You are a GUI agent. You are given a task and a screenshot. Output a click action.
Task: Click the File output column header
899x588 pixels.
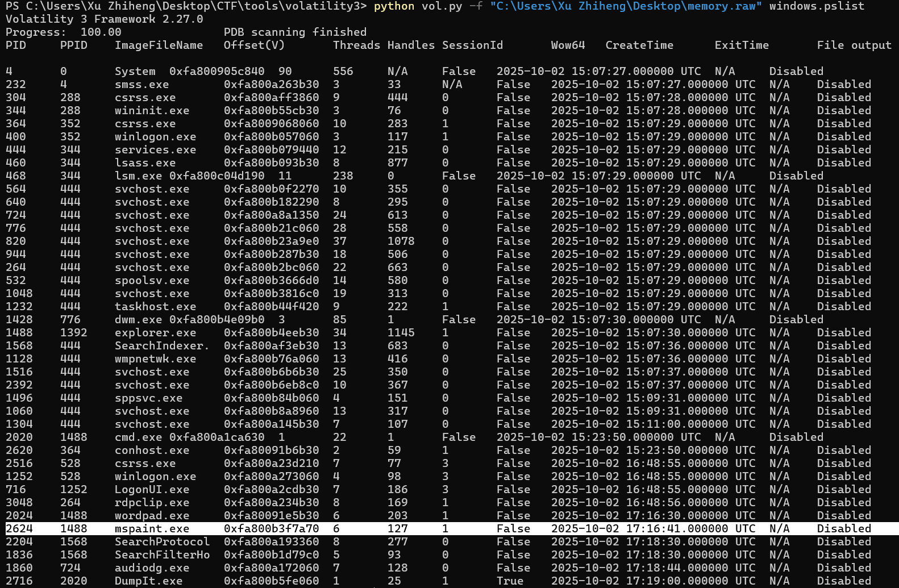(x=854, y=45)
